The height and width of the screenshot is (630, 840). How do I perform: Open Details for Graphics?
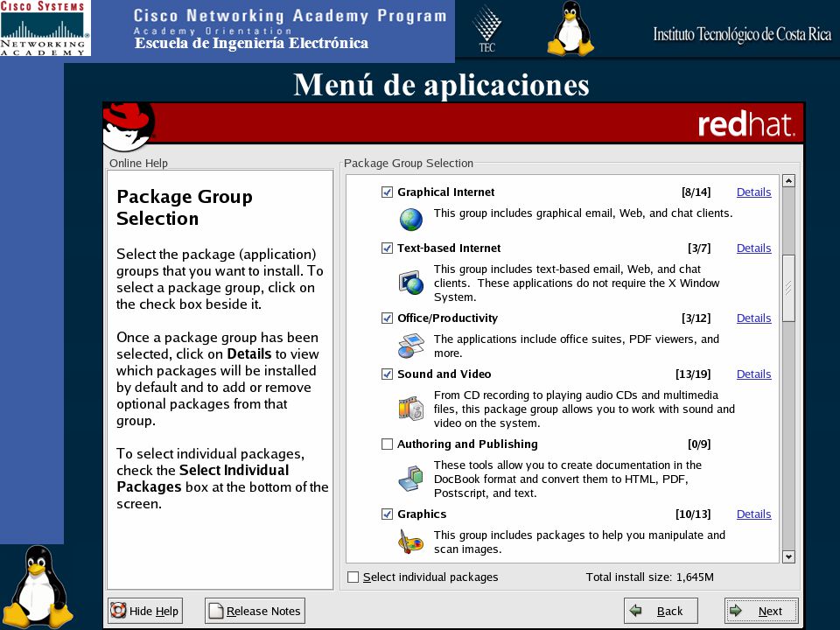point(753,514)
